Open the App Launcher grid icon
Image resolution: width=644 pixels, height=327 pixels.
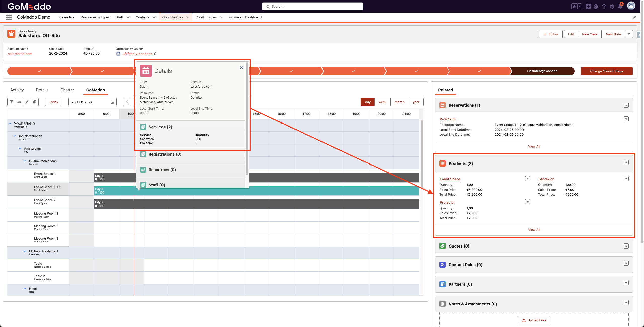point(9,17)
